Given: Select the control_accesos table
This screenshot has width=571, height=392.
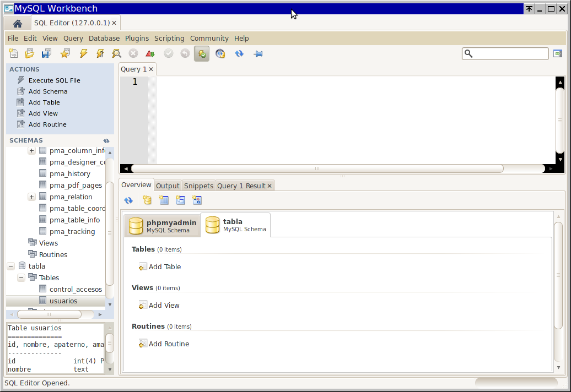Looking at the screenshot, I should 76,290.
